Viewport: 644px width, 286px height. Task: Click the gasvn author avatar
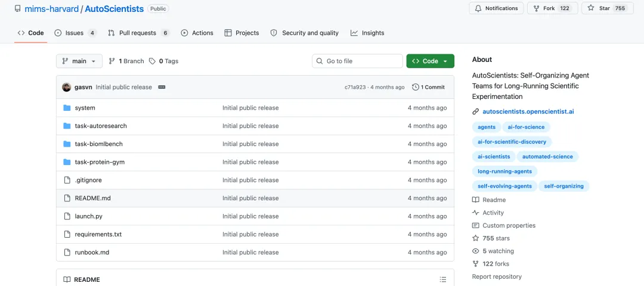click(x=67, y=87)
